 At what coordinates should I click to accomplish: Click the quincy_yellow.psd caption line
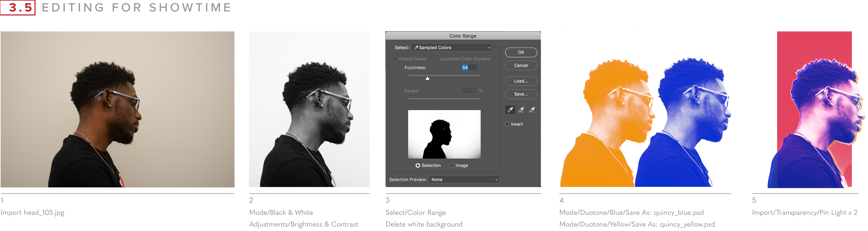[x=637, y=224]
